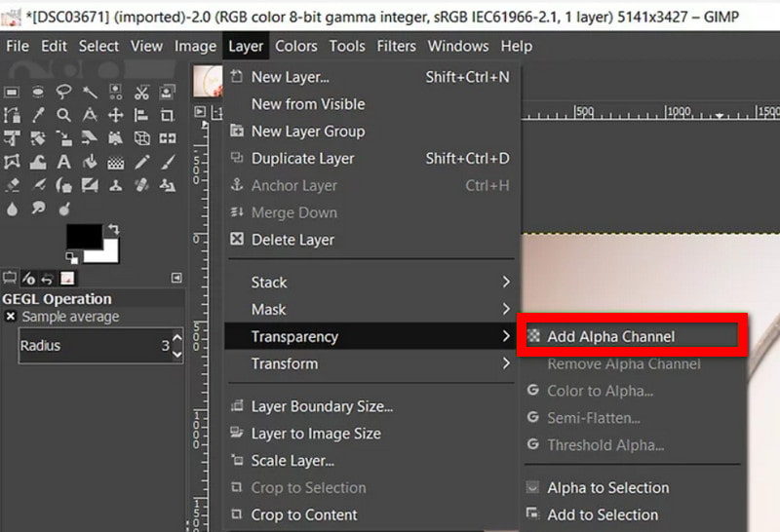The image size is (780, 532).
Task: Select the Free Select lasso tool
Action: click(x=63, y=92)
